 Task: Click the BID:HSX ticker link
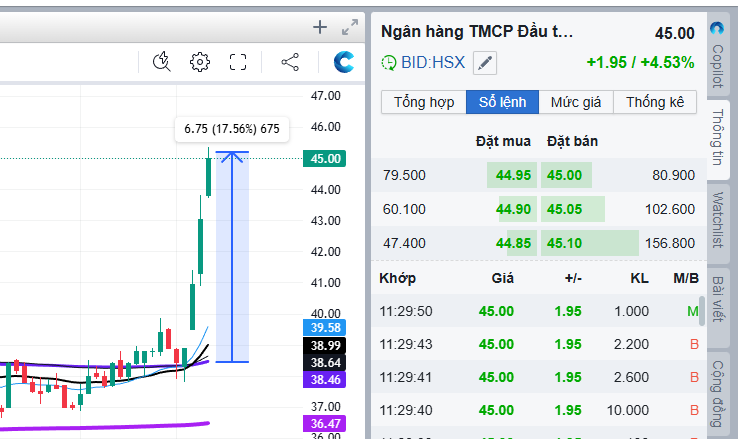(433, 63)
